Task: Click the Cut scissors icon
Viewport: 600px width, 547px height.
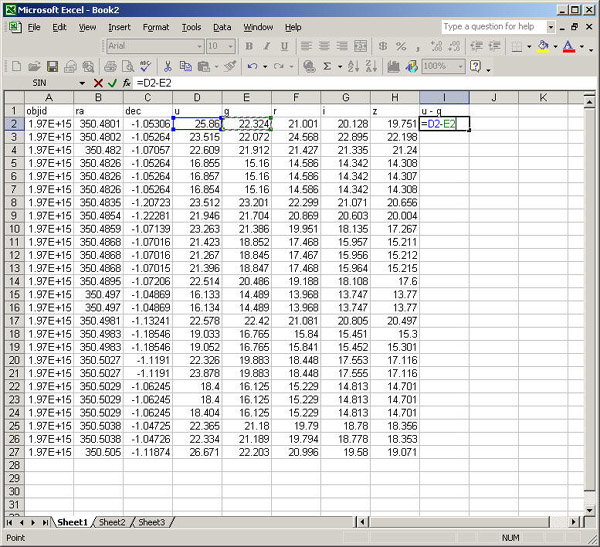Action: (168, 67)
